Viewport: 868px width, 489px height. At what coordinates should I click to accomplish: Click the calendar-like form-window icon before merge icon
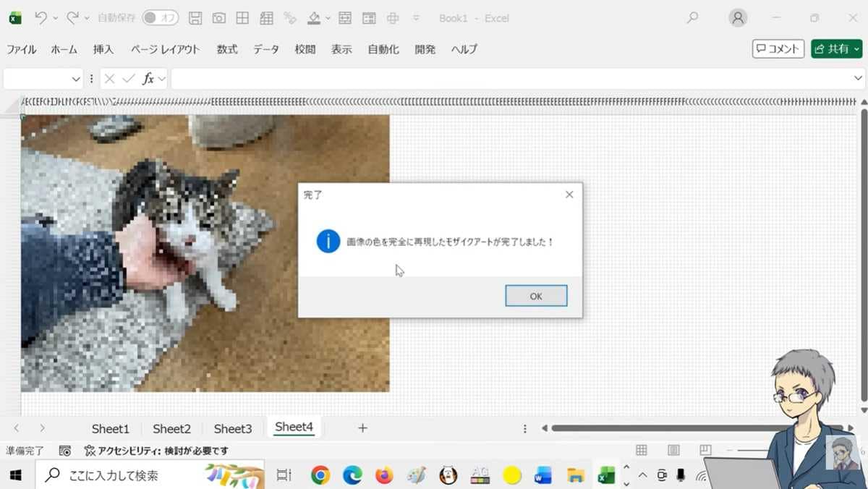[x=369, y=18]
